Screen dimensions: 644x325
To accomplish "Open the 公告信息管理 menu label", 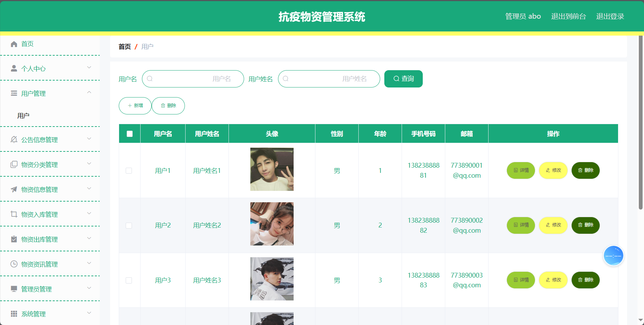I will coord(39,140).
